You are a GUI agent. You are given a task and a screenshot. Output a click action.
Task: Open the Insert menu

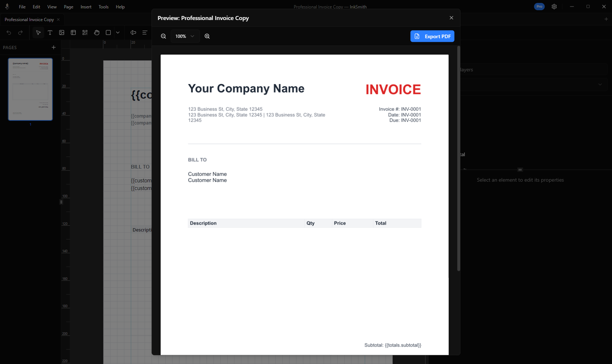pyautogui.click(x=86, y=7)
